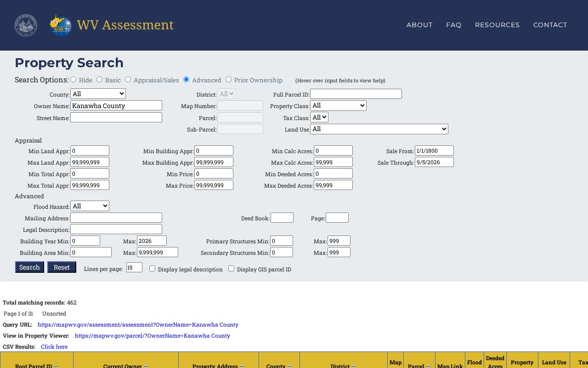Open the Property Viewer parcel link
Viewport: 588px width, 368px height.
click(153, 336)
